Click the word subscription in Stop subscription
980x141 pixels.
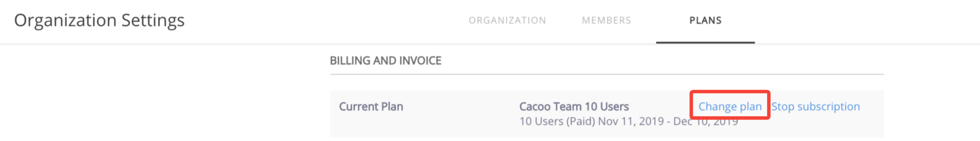[x=828, y=106]
